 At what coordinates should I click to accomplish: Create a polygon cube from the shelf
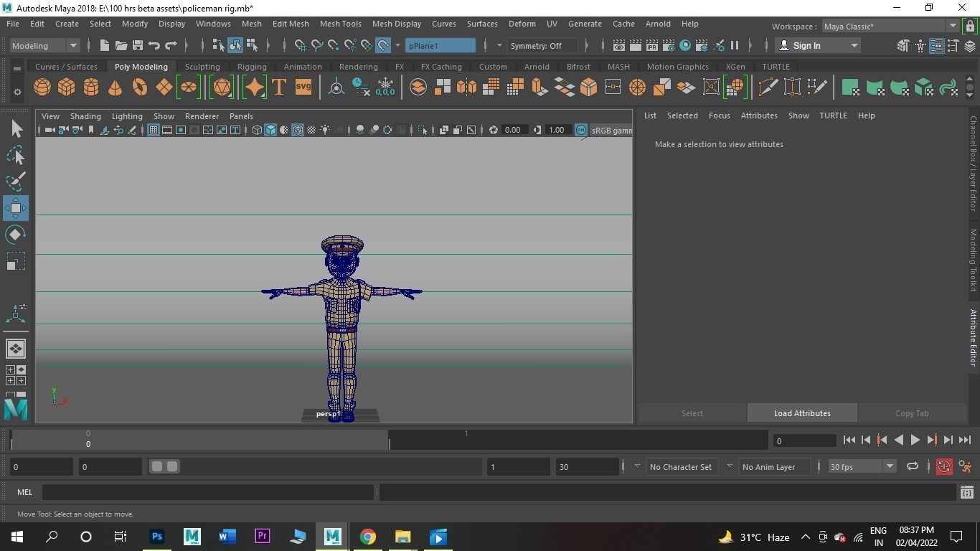[x=67, y=88]
